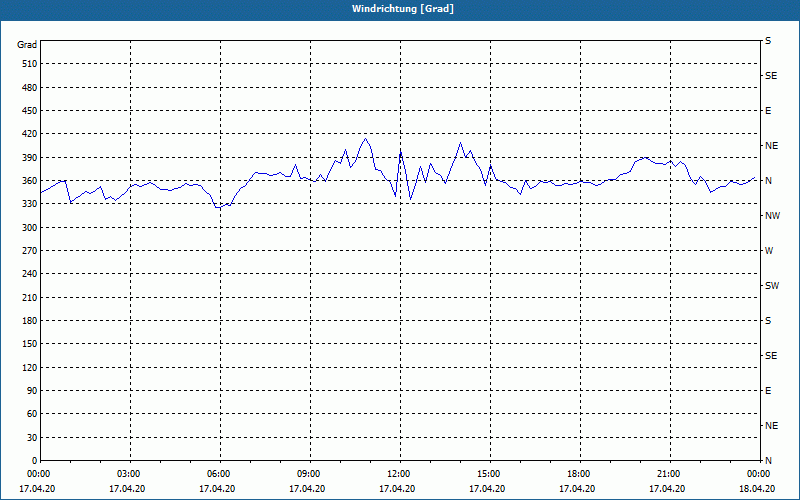This screenshot has width=800, height=500.
Task: Choose the 60 y-axis tick label
Action: pyautogui.click(x=32, y=414)
